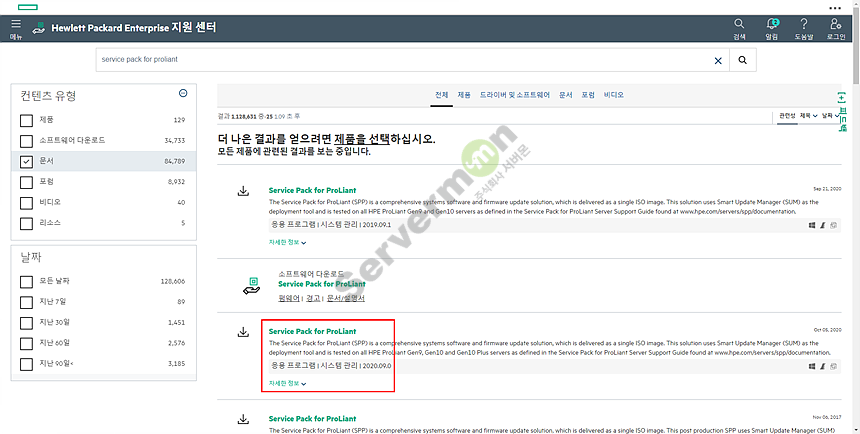Open the hamburger menu (메뉴)

(16, 29)
